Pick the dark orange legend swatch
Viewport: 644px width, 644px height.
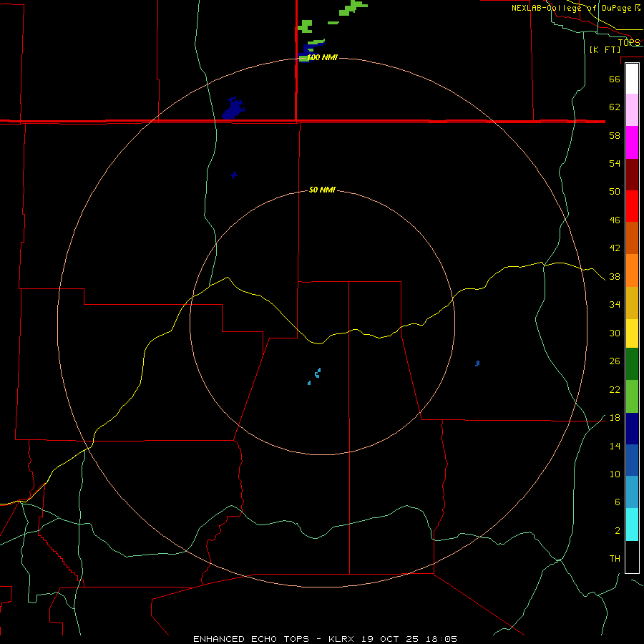tap(632, 238)
